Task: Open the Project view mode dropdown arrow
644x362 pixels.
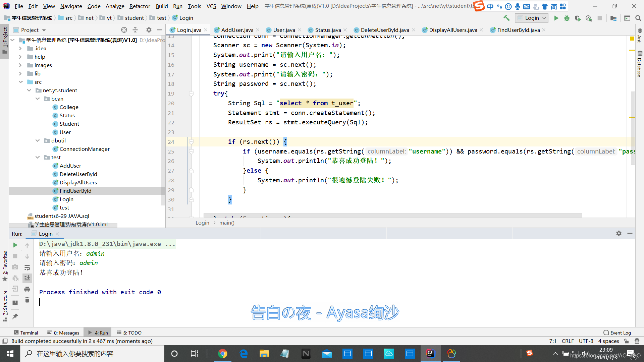Action: [x=44, y=30]
